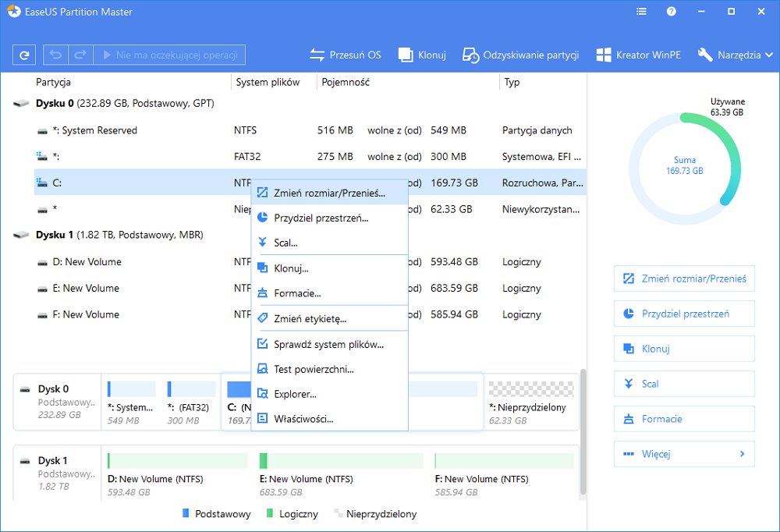This screenshot has height=532, width=780.
Task: Select D: New Volume block in disk map
Action: point(178,474)
